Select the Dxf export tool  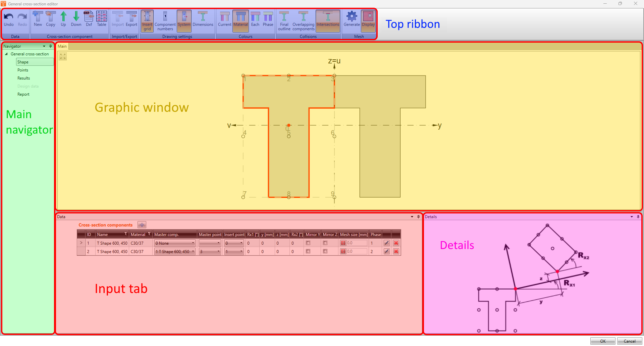[89, 19]
